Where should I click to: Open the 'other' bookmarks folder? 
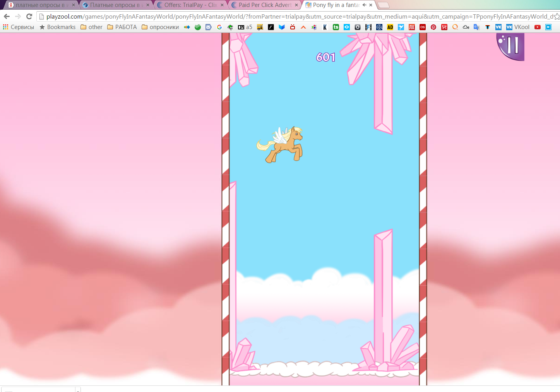click(91, 27)
